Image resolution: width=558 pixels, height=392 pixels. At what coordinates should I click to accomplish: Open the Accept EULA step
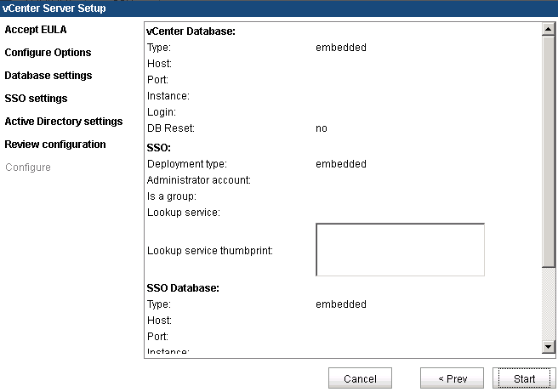tap(36, 30)
